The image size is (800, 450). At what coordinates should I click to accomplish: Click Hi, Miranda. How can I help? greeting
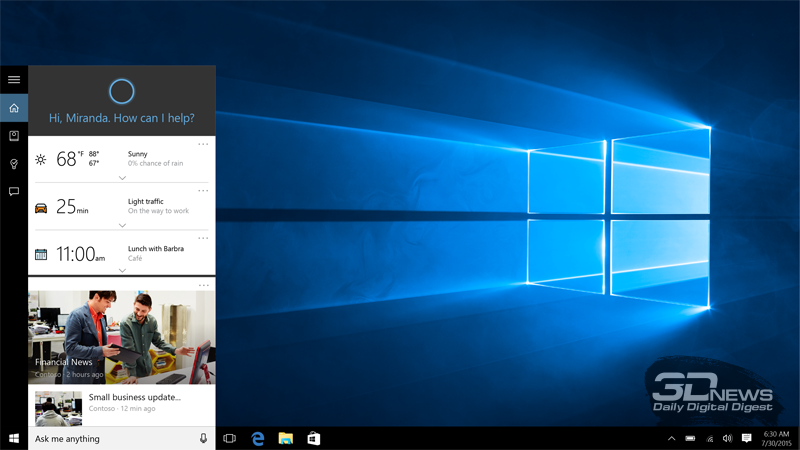(x=121, y=118)
